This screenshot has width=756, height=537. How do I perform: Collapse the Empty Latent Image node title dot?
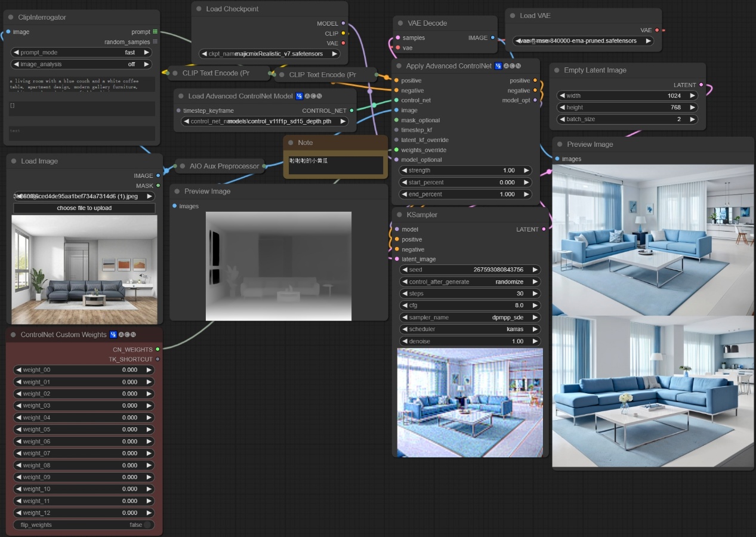(x=557, y=70)
